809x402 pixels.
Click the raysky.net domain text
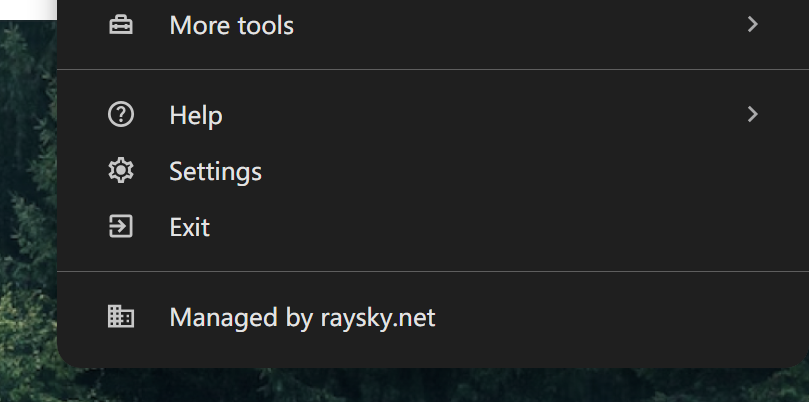pyautogui.click(x=379, y=318)
